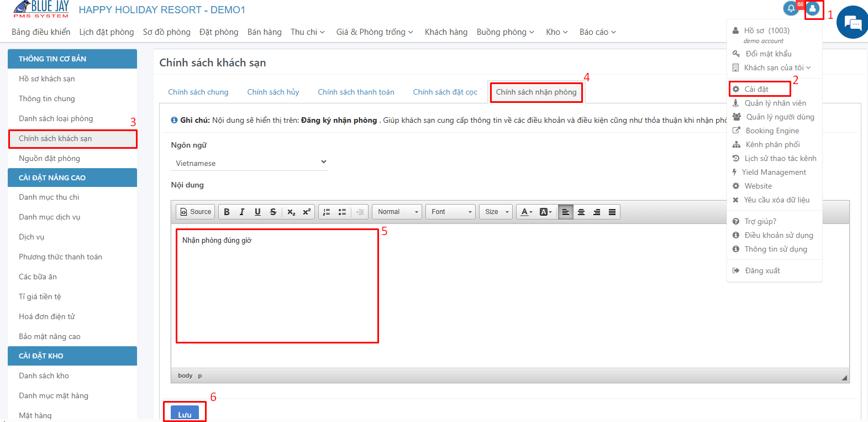Image resolution: width=868 pixels, height=422 pixels.
Task: Expand the Giá & Phòng trống menu
Action: coord(375,32)
